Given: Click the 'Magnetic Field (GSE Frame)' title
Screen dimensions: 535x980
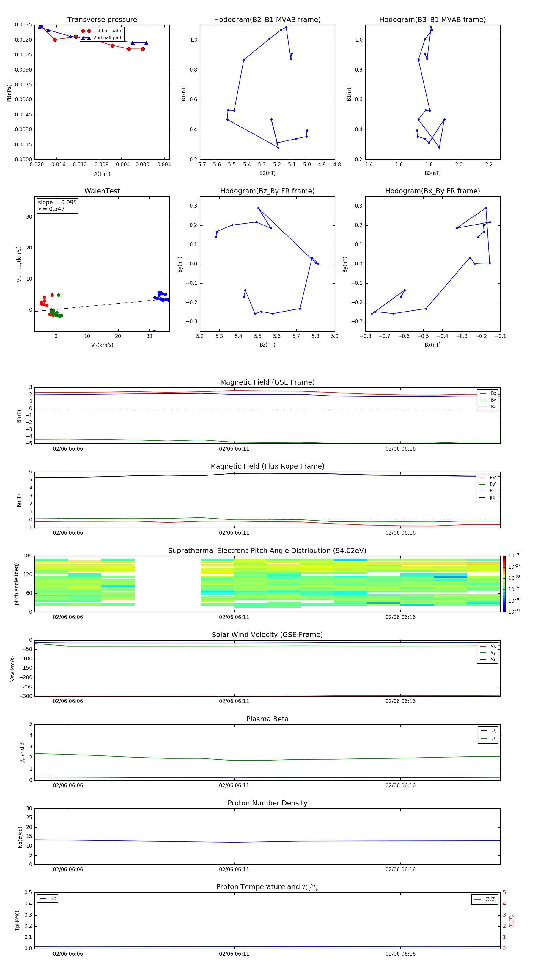Looking at the screenshot, I should [267, 382].
